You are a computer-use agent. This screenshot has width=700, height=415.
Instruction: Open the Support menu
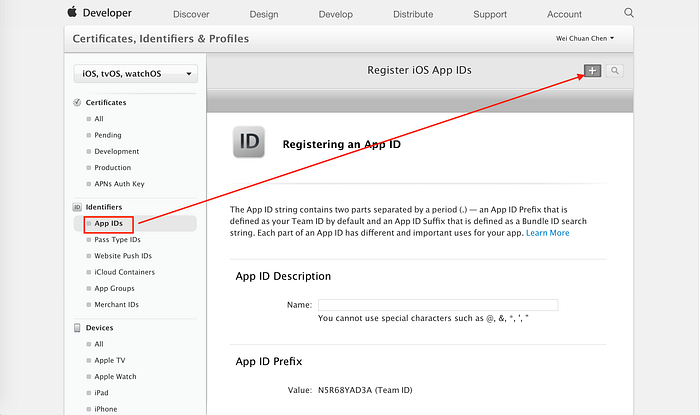tap(490, 14)
